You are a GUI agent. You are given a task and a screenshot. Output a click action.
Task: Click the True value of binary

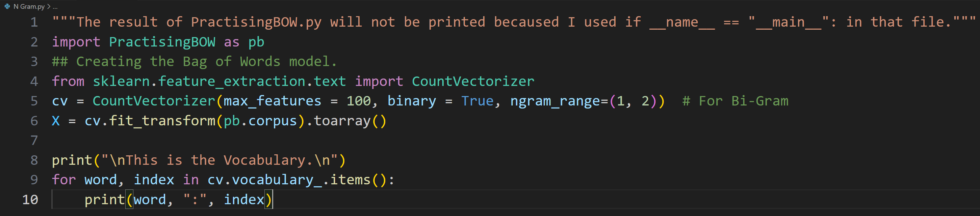pyautogui.click(x=477, y=101)
